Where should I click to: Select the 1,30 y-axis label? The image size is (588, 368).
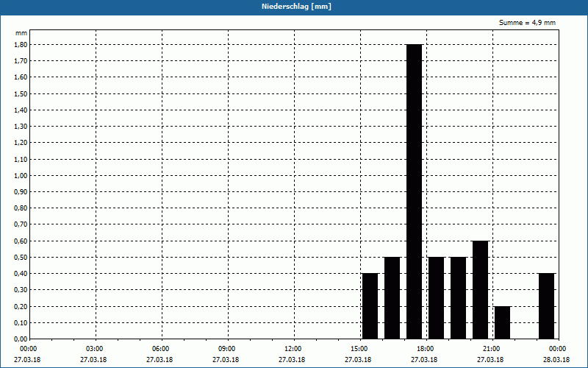[21, 127]
